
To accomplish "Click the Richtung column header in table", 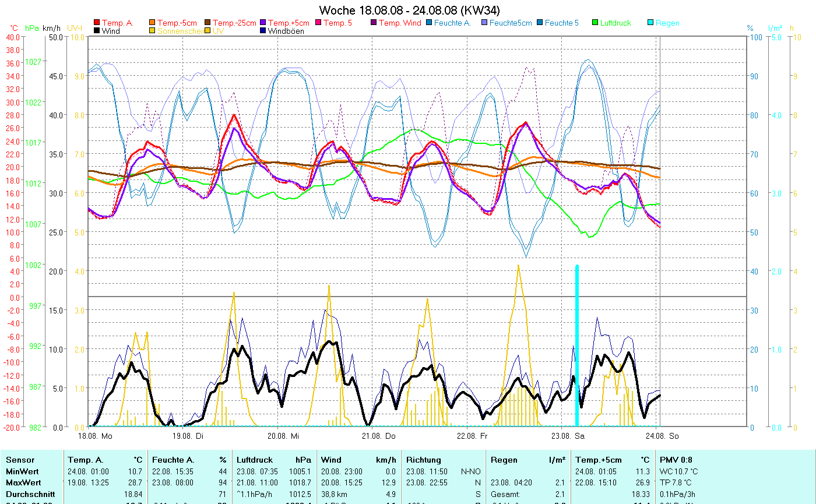I will (x=424, y=460).
